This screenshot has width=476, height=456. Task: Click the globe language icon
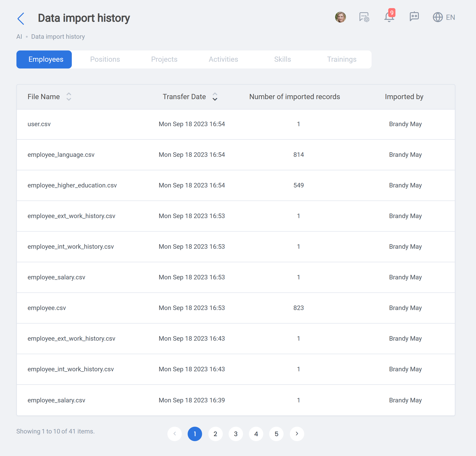pyautogui.click(x=438, y=17)
